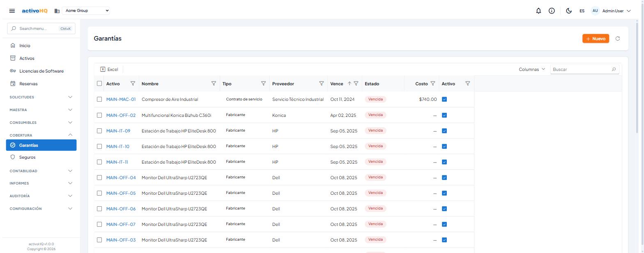Viewport: 644px width, 253px height.
Task: Click the AU user avatar
Action: tap(595, 11)
